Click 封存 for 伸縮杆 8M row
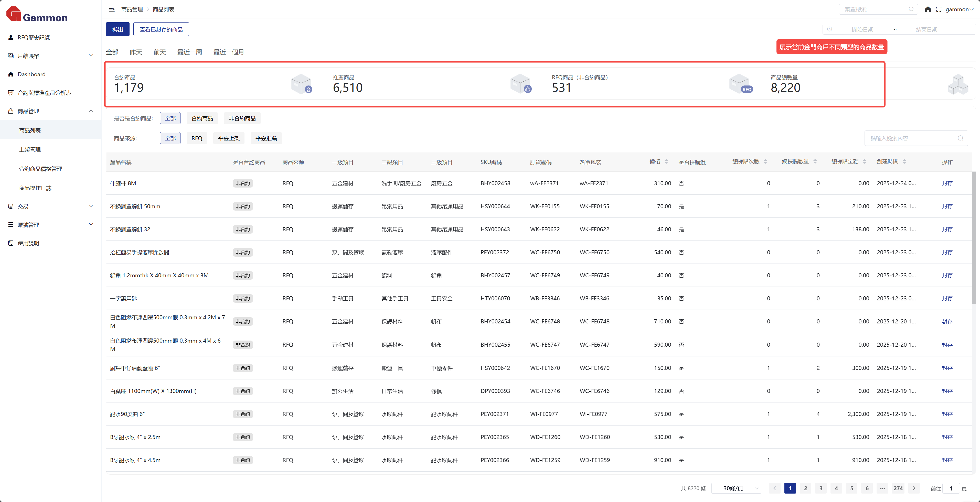Screen dimensions: 980x502 [947, 183]
